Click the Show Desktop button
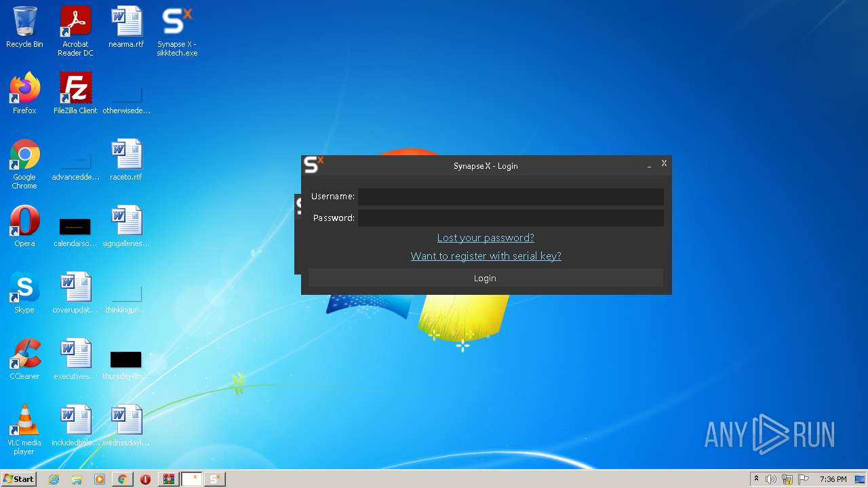Image resolution: width=868 pixels, height=488 pixels. pyautogui.click(x=861, y=479)
